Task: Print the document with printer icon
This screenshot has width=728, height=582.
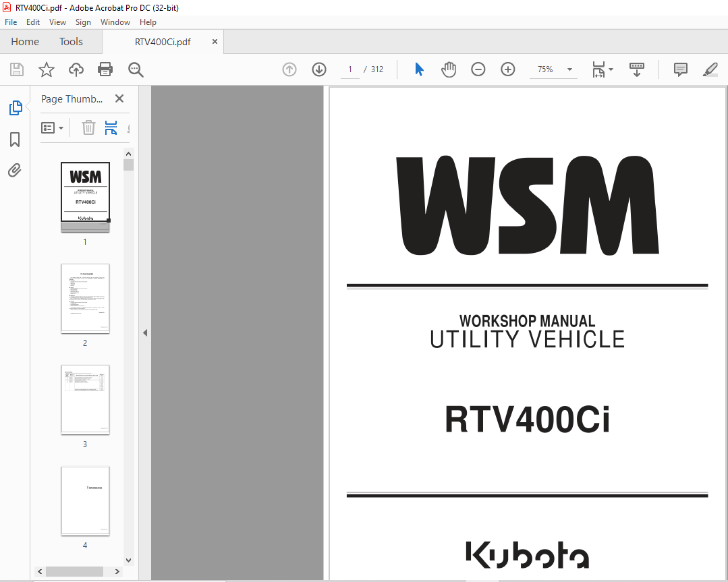Action: coord(105,69)
